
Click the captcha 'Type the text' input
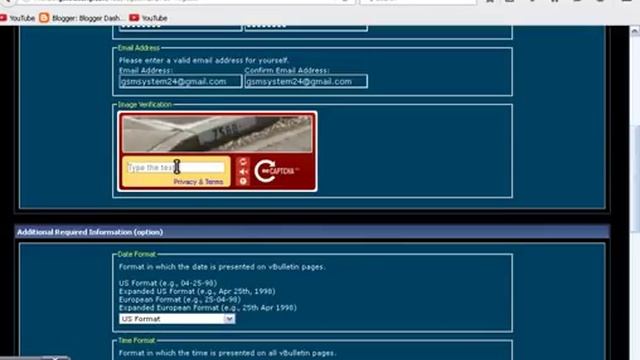pyautogui.click(x=176, y=167)
